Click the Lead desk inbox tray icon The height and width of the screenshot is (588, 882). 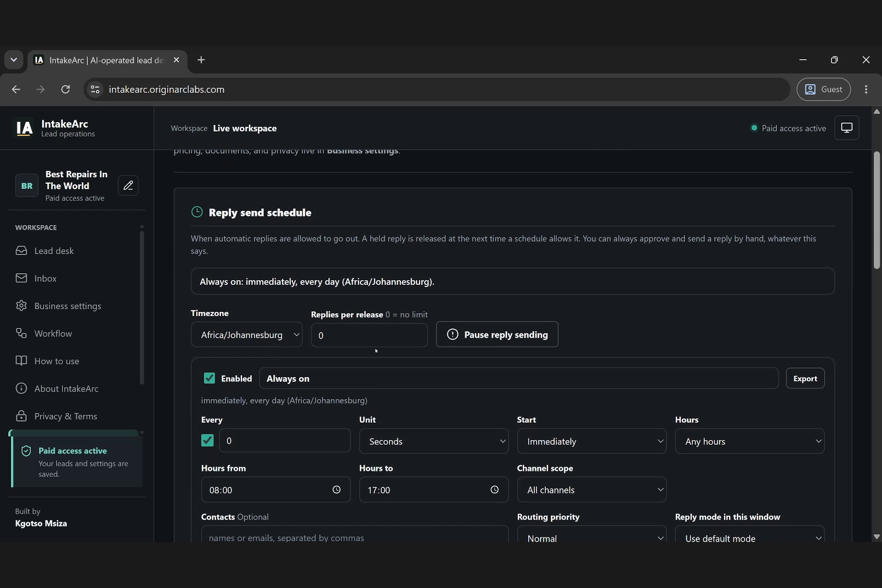tap(21, 250)
